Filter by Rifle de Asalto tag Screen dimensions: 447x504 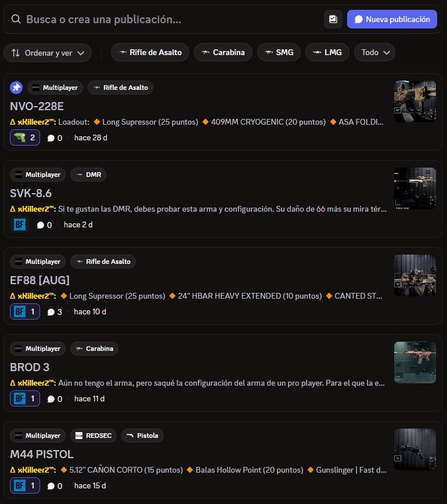pyautogui.click(x=150, y=52)
